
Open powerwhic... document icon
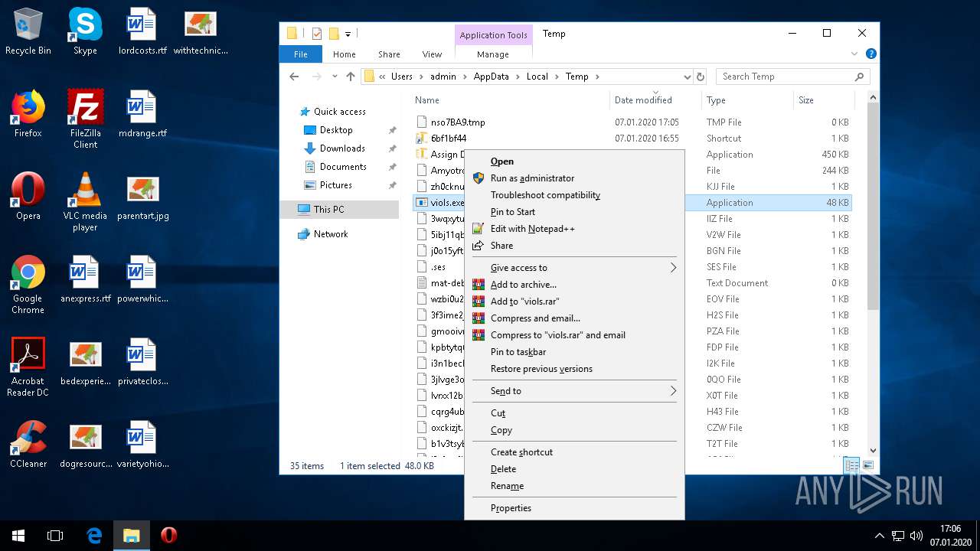point(142,279)
